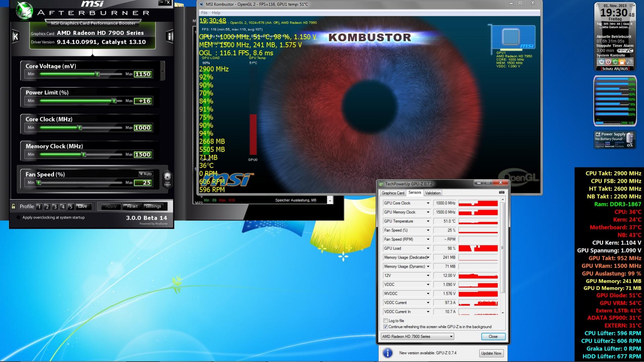The height and width of the screenshot is (362, 644).
Task: Close the GPU-Z window with Close button
Action: coord(493,337)
